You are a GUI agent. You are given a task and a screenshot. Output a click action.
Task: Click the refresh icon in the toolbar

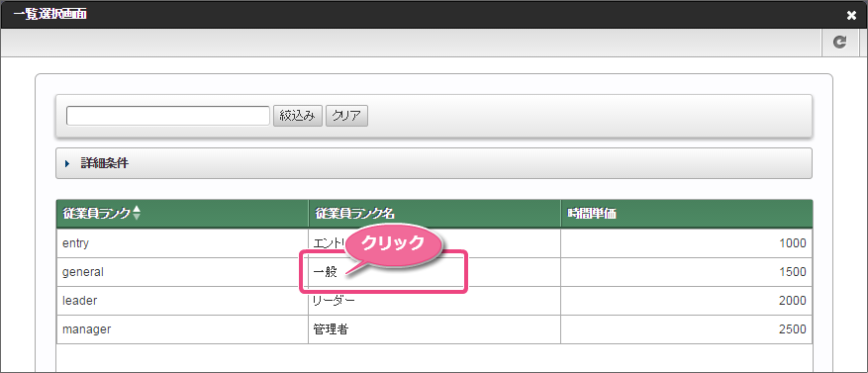click(839, 43)
